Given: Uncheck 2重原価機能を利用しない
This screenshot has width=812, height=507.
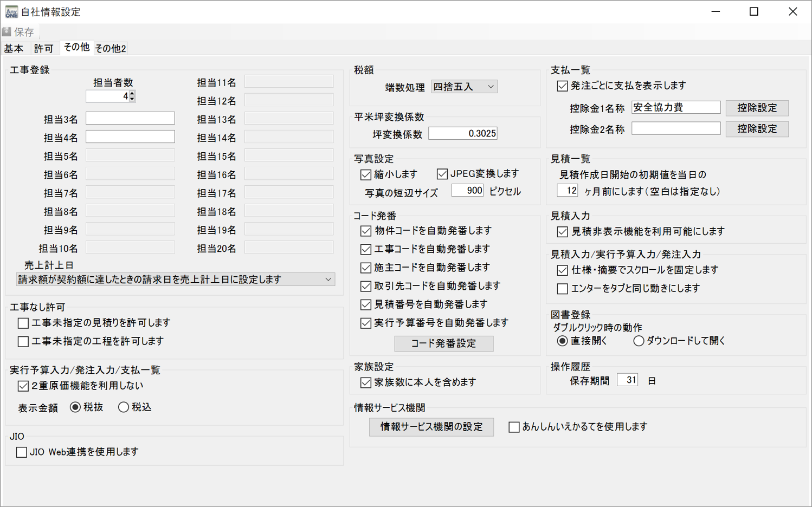Looking at the screenshot, I should tap(23, 386).
